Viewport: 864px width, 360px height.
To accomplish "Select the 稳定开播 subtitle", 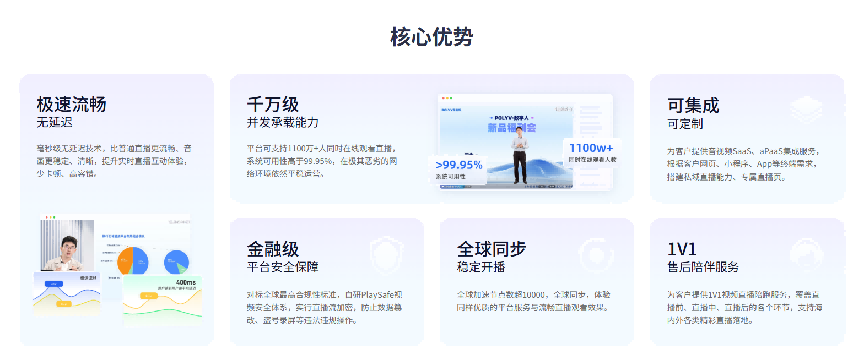I will coord(481,267).
